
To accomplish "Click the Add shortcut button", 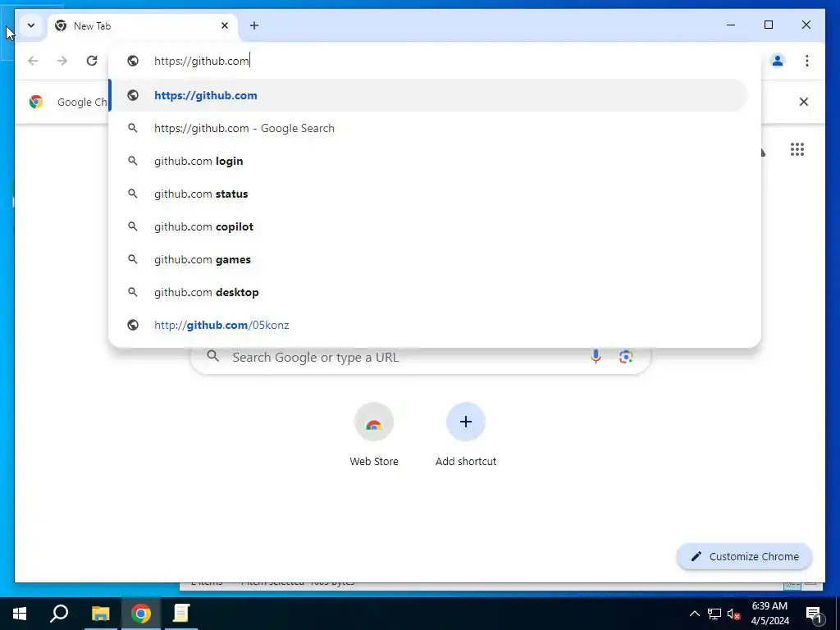I will point(466,435).
